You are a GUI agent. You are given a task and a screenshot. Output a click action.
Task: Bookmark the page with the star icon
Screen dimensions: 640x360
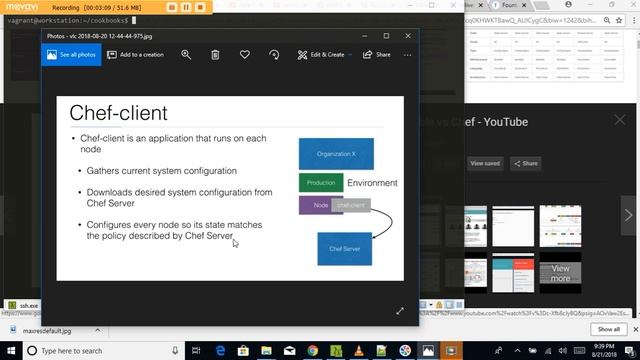point(619,20)
